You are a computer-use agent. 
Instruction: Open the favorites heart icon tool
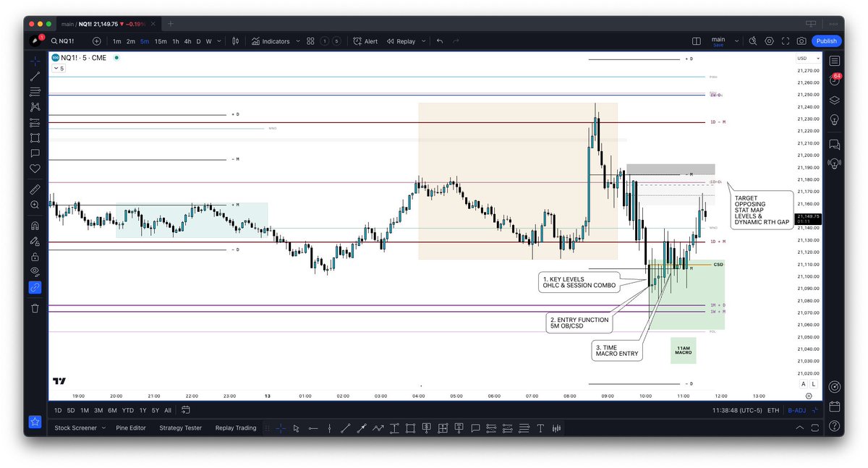click(35, 169)
